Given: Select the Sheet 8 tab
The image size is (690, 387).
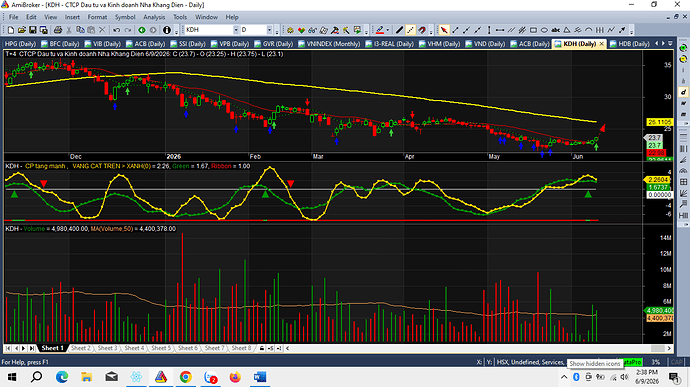Looking at the screenshot, I should (241, 348).
